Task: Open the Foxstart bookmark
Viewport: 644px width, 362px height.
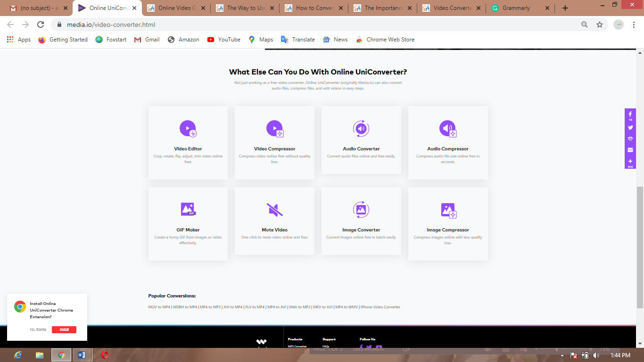Action: click(111, 40)
